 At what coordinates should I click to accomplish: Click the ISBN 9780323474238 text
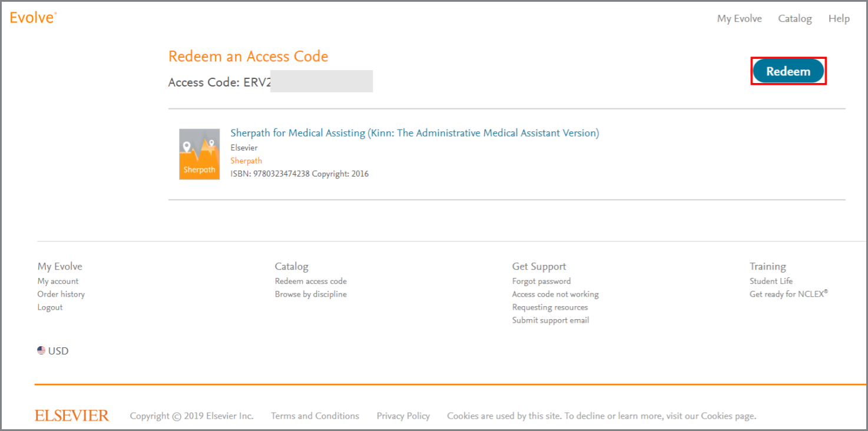[270, 174]
